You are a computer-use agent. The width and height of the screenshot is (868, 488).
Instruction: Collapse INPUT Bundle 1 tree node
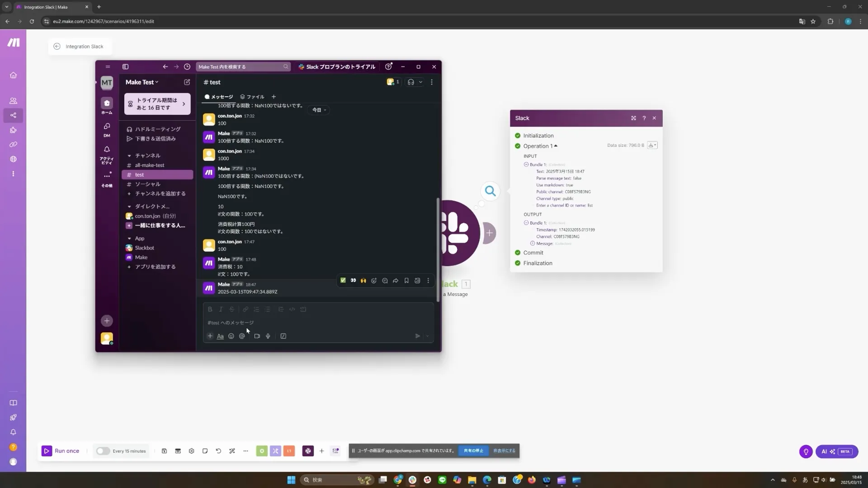(526, 164)
